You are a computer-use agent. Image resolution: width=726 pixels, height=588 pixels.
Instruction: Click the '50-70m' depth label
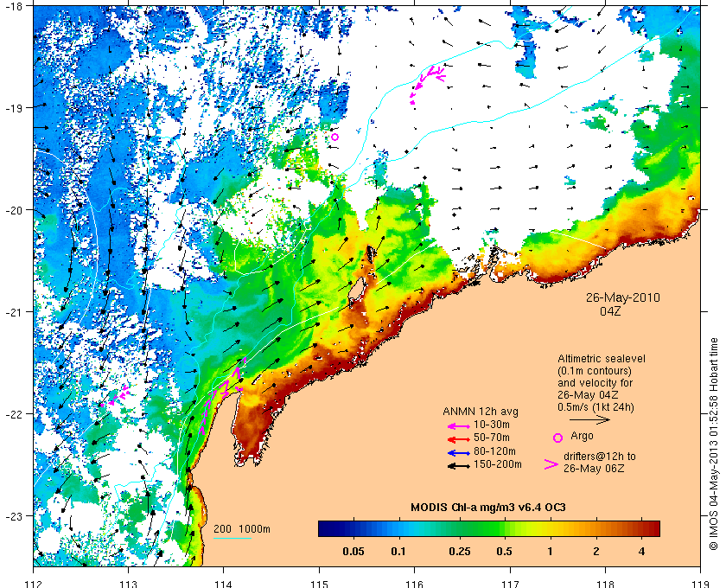492,438
